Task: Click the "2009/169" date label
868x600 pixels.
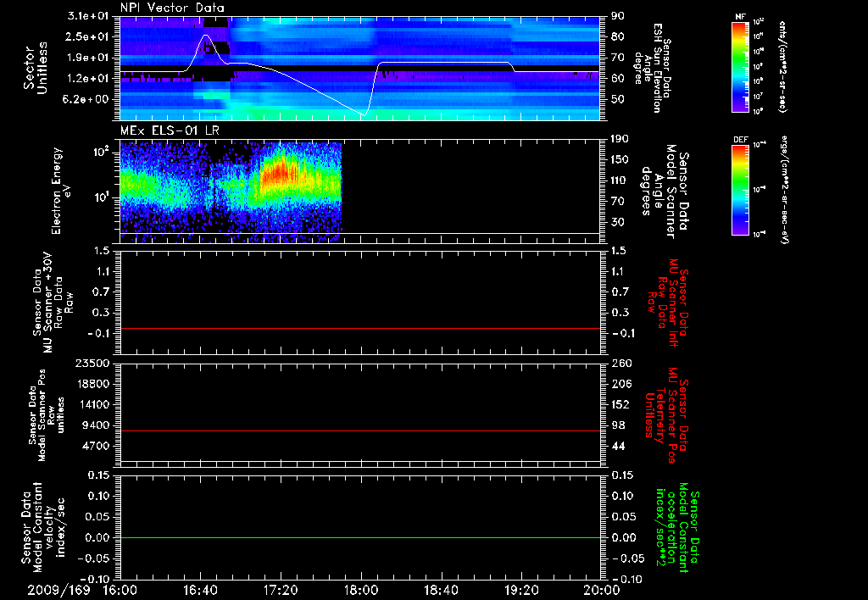Action: coord(58,590)
